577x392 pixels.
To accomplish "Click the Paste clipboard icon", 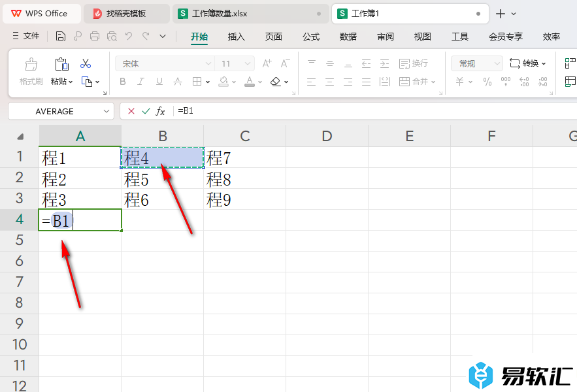I will (61, 64).
